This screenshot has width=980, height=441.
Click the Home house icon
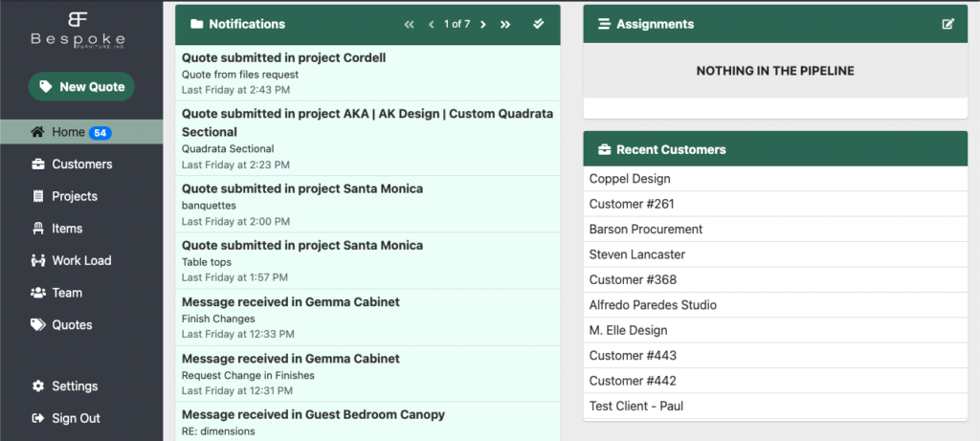(38, 132)
